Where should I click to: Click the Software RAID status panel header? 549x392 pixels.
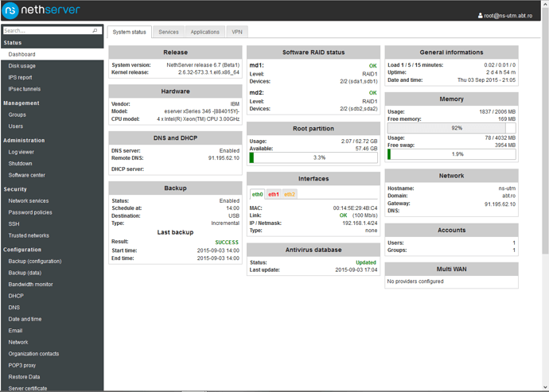[313, 52]
